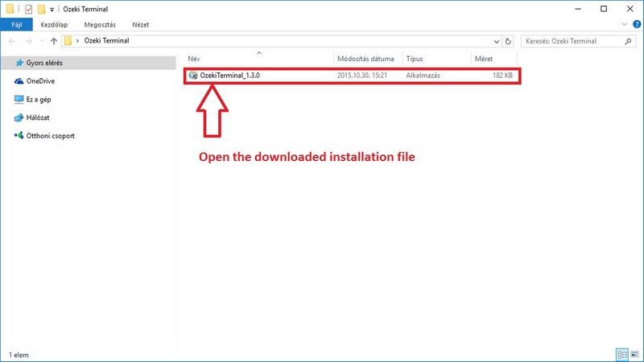
Task: Click the search magnifier icon
Action: click(x=628, y=41)
